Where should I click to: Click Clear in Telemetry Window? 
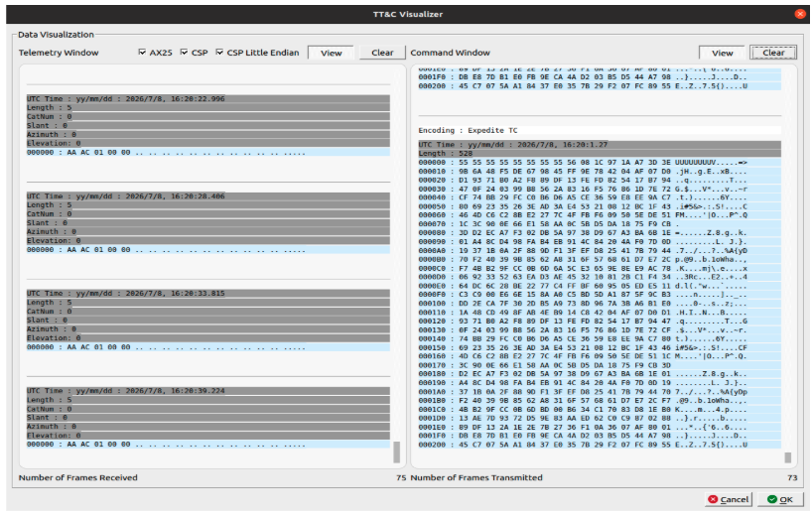(382, 53)
